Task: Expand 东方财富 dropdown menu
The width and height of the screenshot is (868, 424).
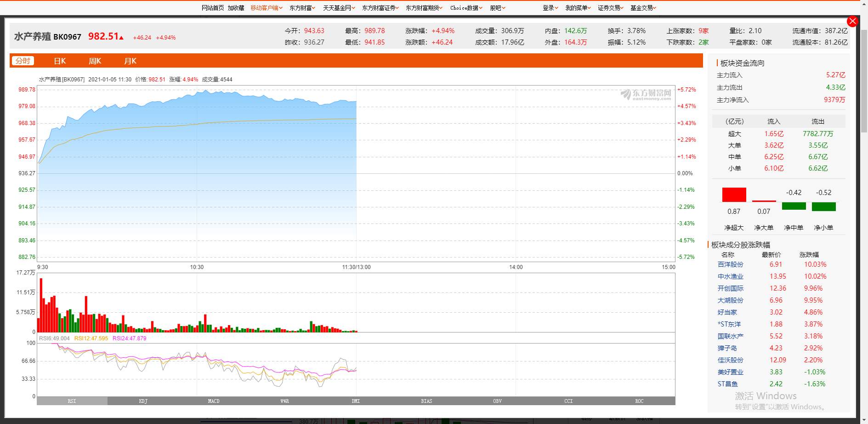Action: (302, 8)
